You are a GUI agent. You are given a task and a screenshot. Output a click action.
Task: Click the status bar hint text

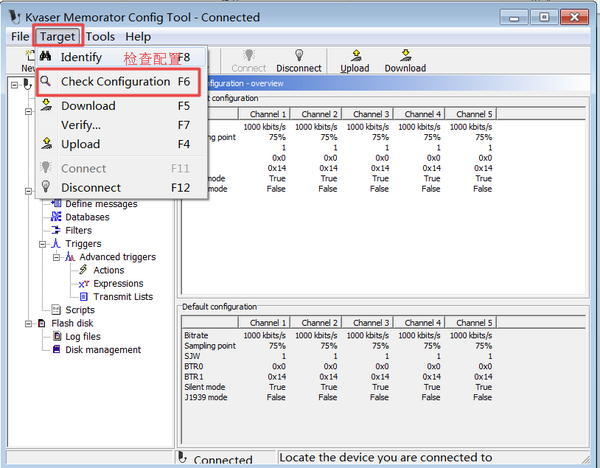(x=385, y=458)
